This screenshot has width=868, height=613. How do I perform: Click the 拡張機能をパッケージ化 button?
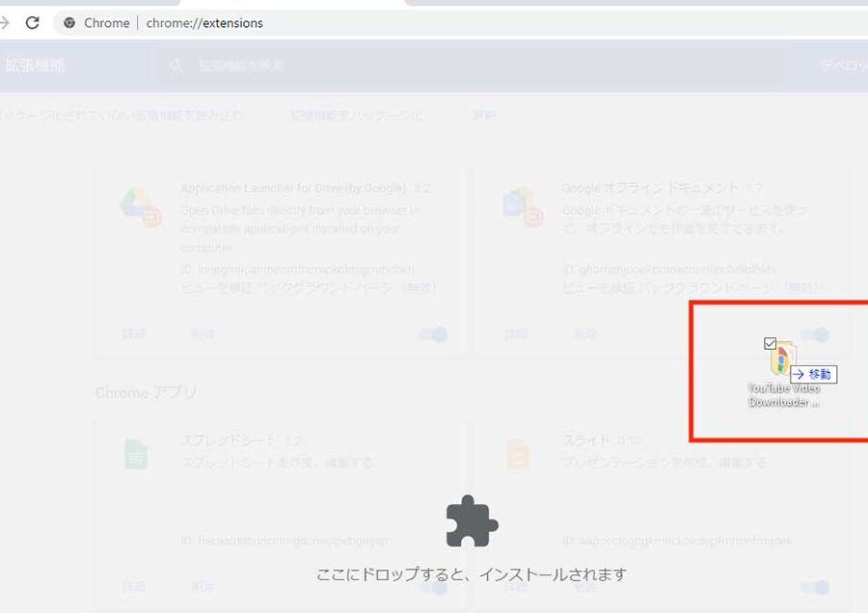[x=357, y=116]
